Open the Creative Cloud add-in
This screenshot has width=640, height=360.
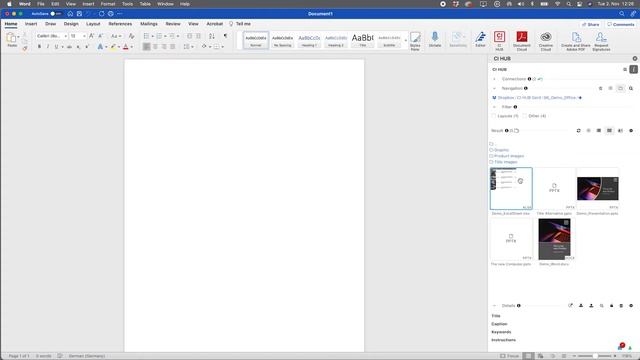click(x=546, y=40)
